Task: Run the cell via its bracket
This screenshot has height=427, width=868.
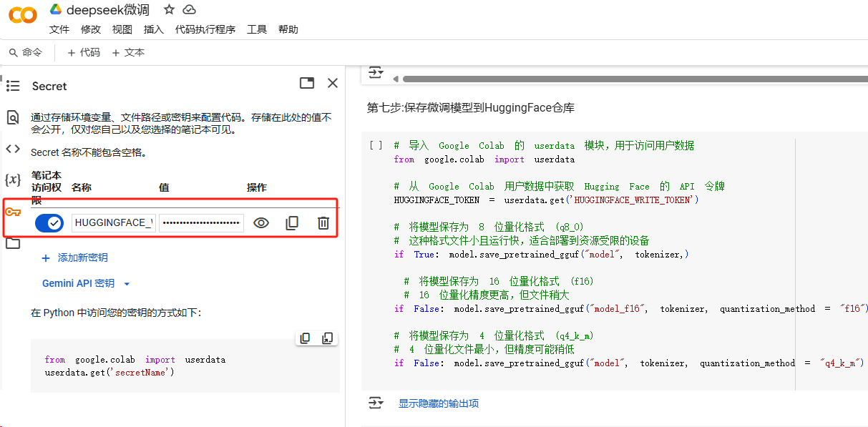Action: [x=376, y=145]
